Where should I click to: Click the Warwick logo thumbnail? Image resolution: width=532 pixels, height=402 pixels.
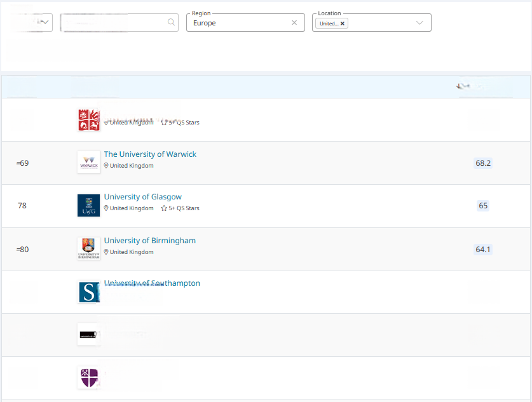click(x=88, y=163)
